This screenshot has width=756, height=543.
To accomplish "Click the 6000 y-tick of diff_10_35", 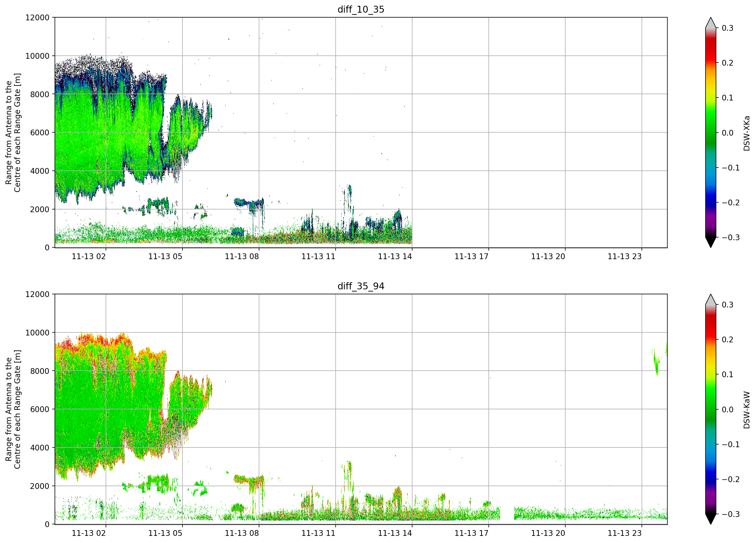I will coord(40,133).
